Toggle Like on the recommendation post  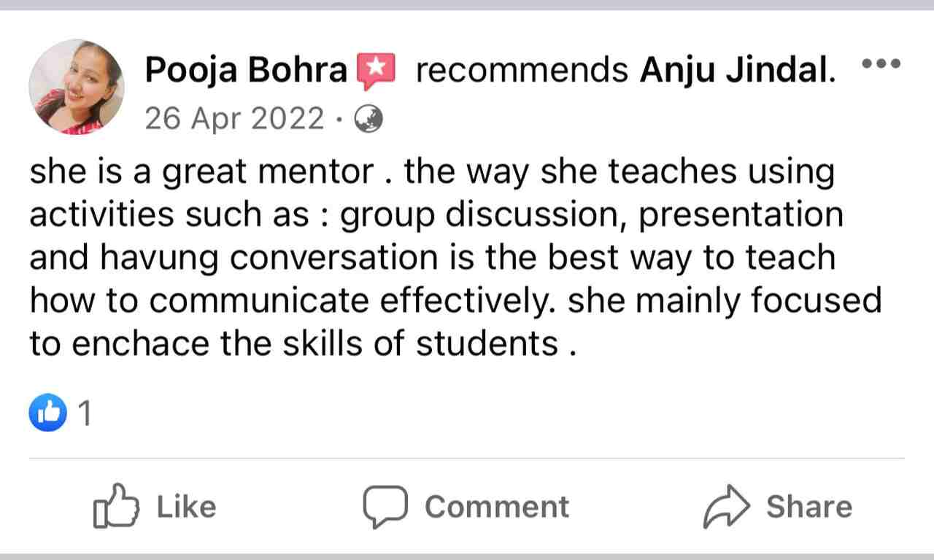[153, 505]
